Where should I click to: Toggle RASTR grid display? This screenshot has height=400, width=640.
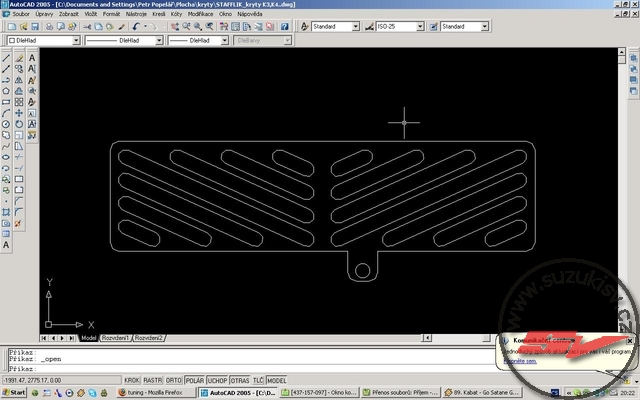click(153, 380)
